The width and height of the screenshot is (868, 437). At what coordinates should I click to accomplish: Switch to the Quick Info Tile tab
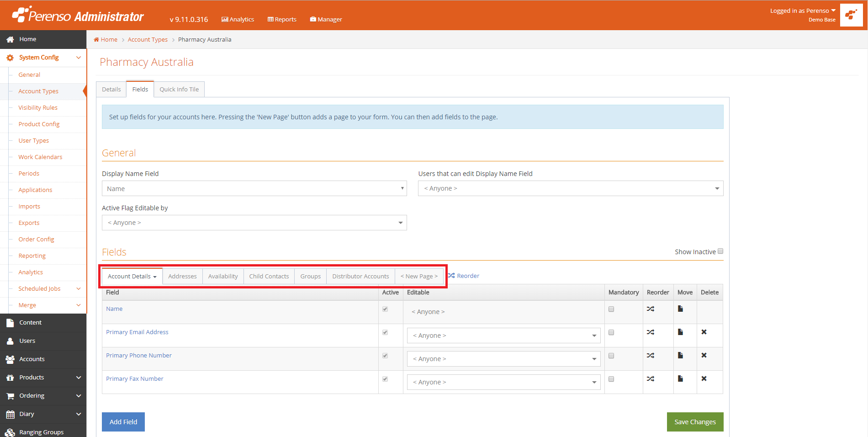click(x=179, y=89)
